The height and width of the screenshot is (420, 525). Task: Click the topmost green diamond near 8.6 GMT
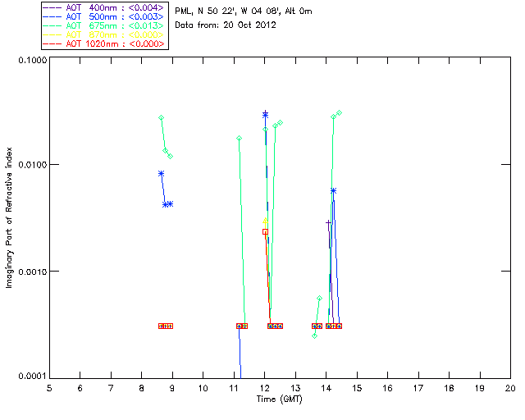(x=161, y=117)
